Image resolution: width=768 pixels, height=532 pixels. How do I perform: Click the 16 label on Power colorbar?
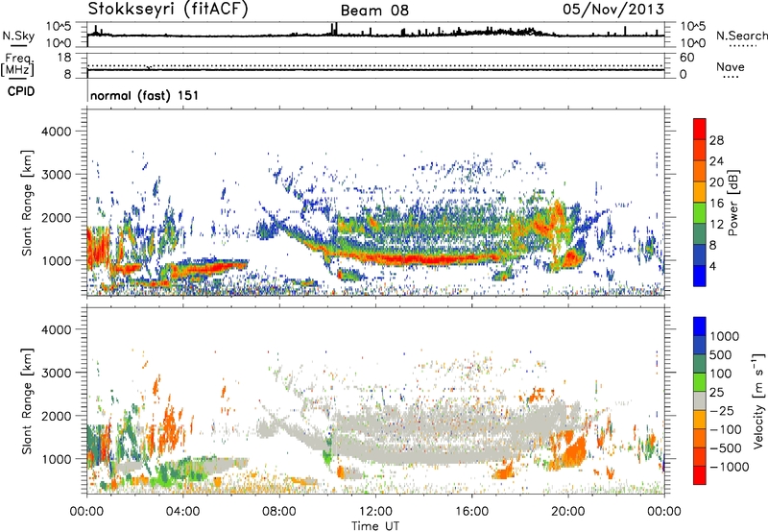716,204
